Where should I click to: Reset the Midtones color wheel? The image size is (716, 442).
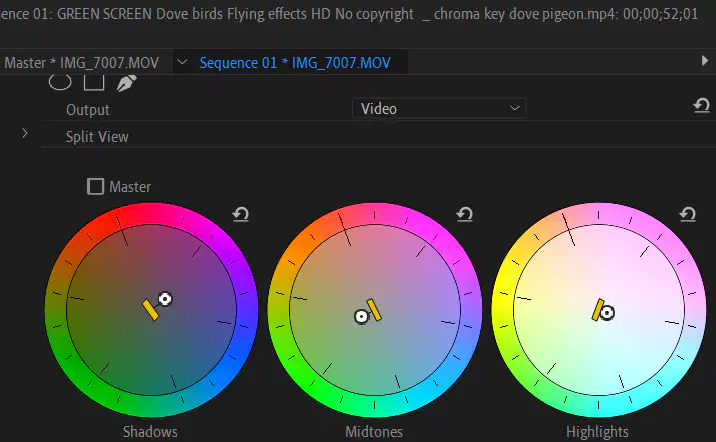point(464,214)
